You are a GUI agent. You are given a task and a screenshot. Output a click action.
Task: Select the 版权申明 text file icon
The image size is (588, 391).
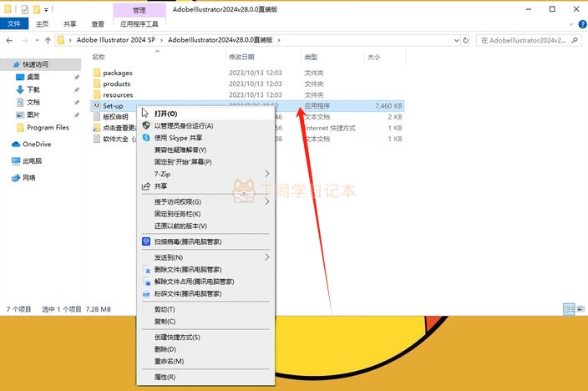[x=97, y=117]
